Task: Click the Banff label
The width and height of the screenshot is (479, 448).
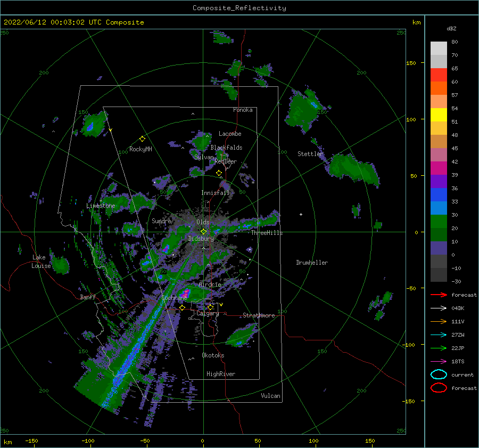Action: (x=88, y=297)
